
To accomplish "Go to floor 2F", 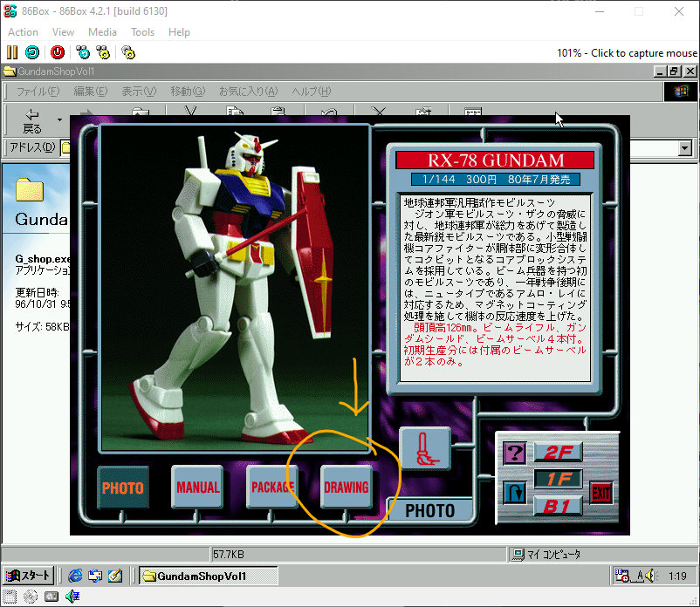I will click(558, 453).
